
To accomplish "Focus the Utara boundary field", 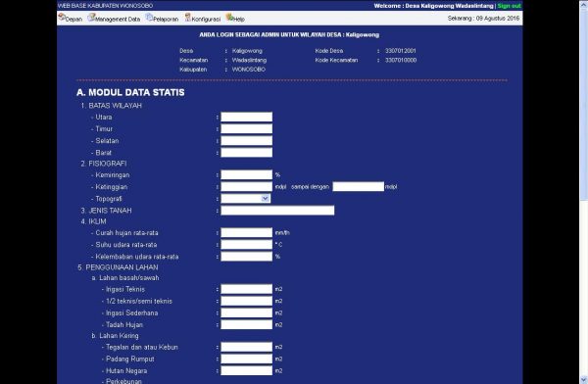I will click(x=246, y=117).
